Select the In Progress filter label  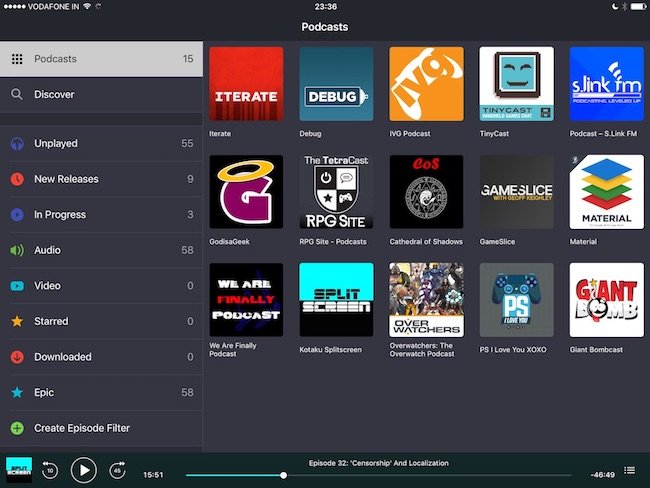tap(60, 215)
